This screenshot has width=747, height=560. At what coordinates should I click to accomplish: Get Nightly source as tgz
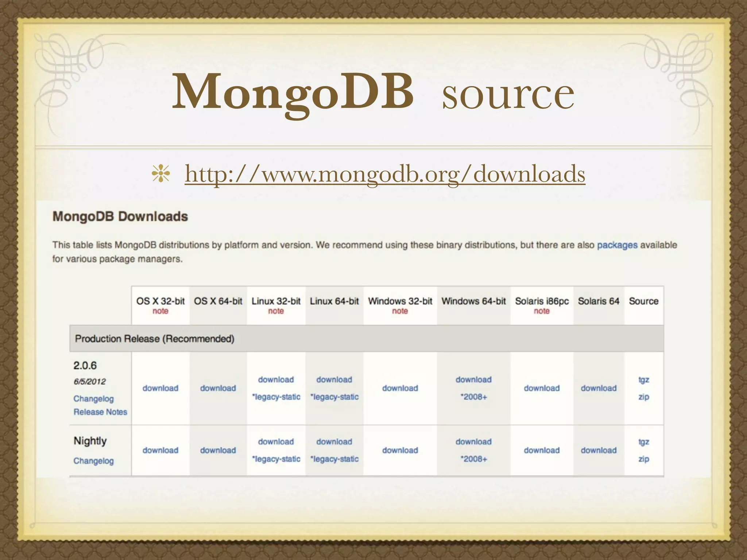[644, 442]
